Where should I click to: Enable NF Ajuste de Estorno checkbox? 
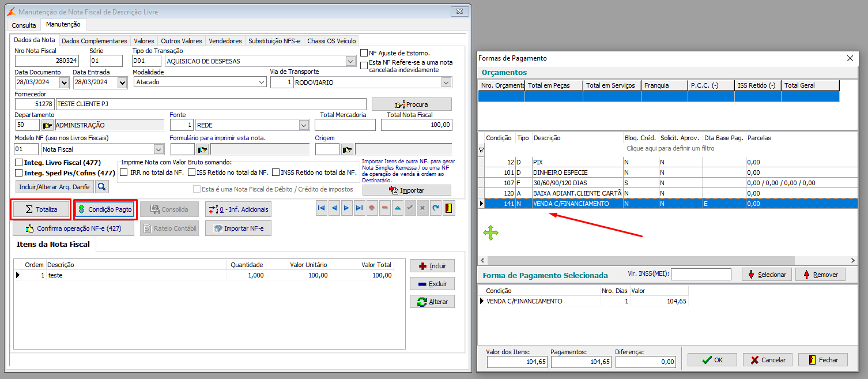coord(364,52)
